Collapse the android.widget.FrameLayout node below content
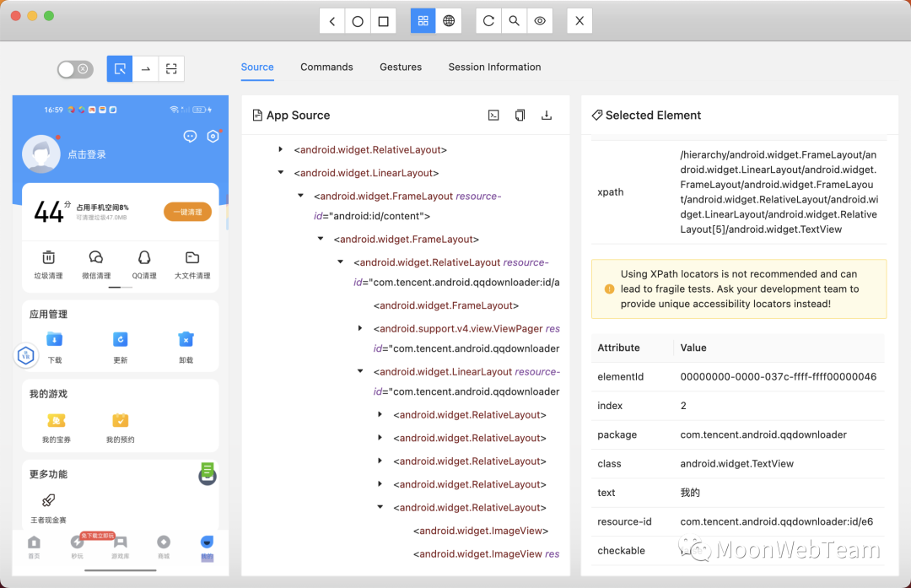The image size is (911, 588). [x=321, y=239]
